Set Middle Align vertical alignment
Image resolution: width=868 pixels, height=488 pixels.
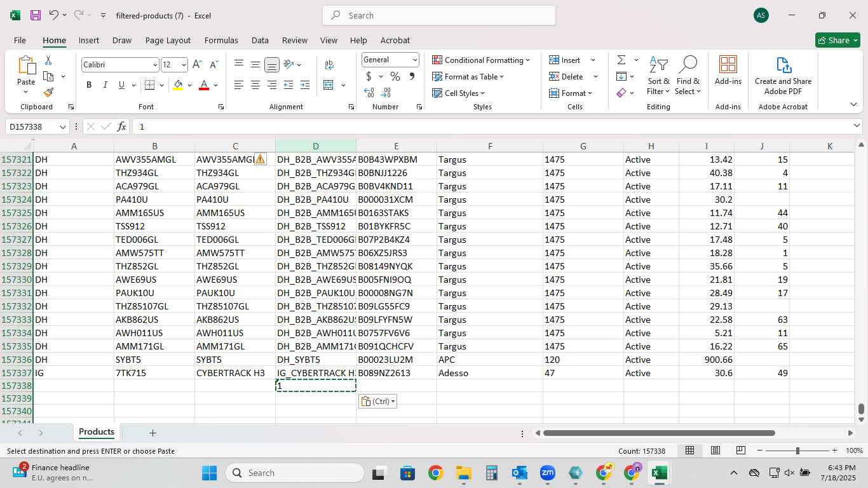[x=255, y=65]
